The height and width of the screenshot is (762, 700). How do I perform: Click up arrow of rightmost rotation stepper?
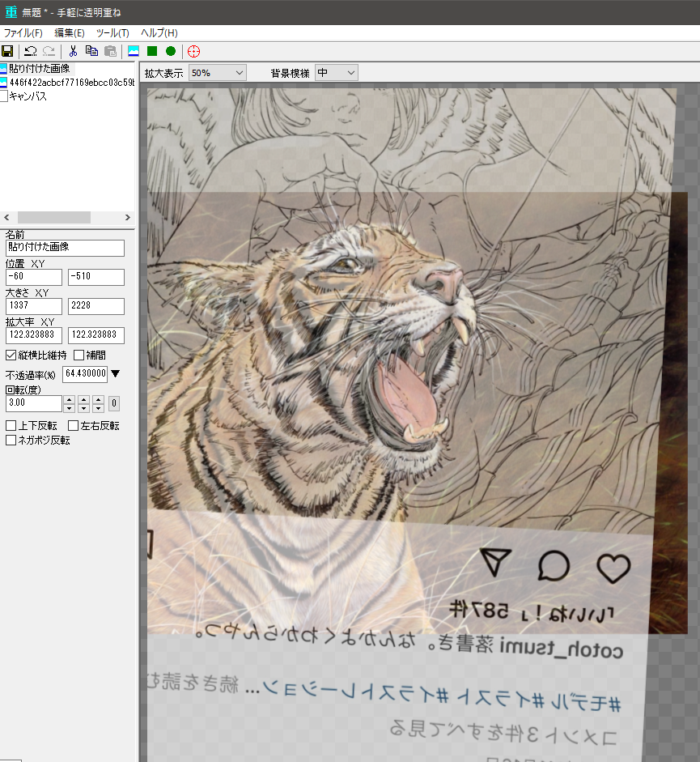coord(99,399)
